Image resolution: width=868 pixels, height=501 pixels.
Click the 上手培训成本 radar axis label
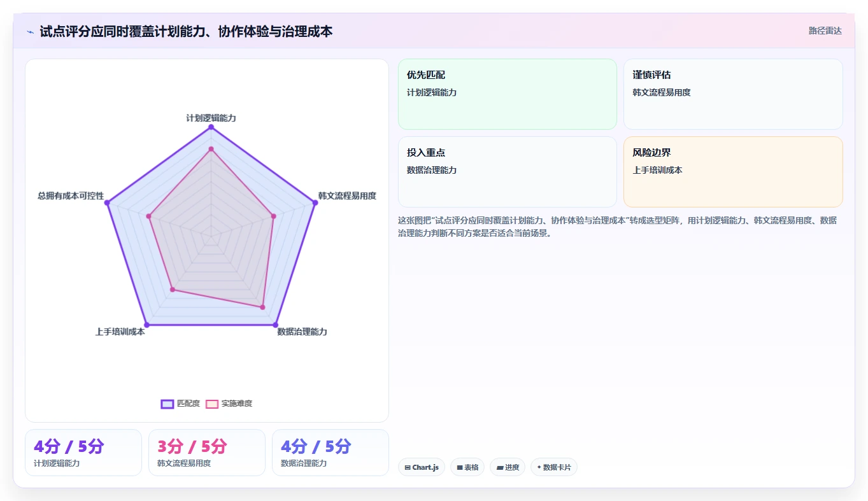(120, 332)
